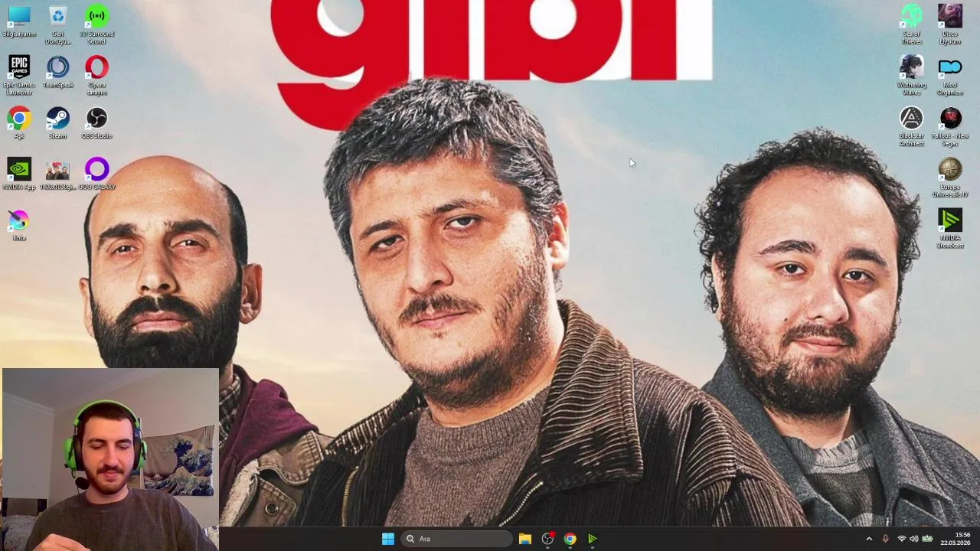The image size is (980, 551).
Task: Click the battery tray icon
Action: tap(927, 539)
